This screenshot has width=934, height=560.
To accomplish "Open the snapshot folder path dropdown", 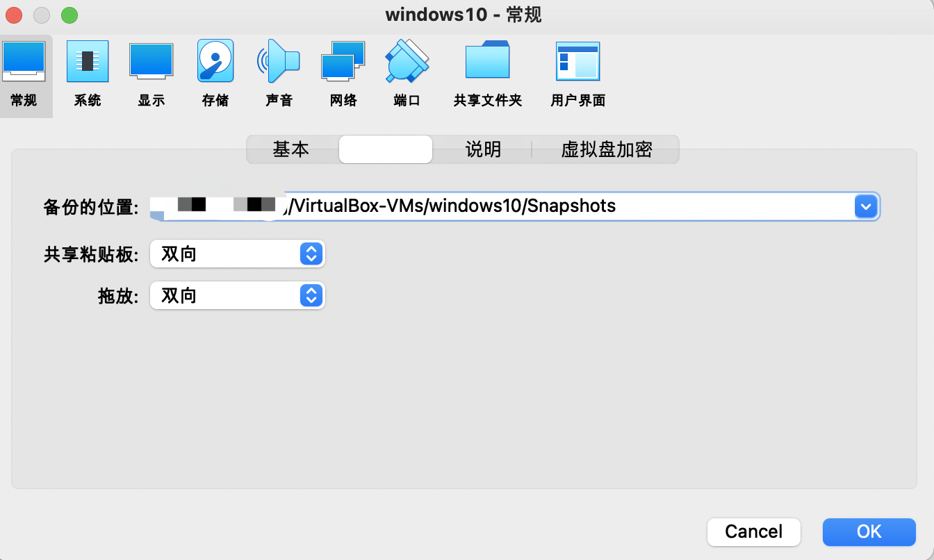I will click(x=866, y=206).
